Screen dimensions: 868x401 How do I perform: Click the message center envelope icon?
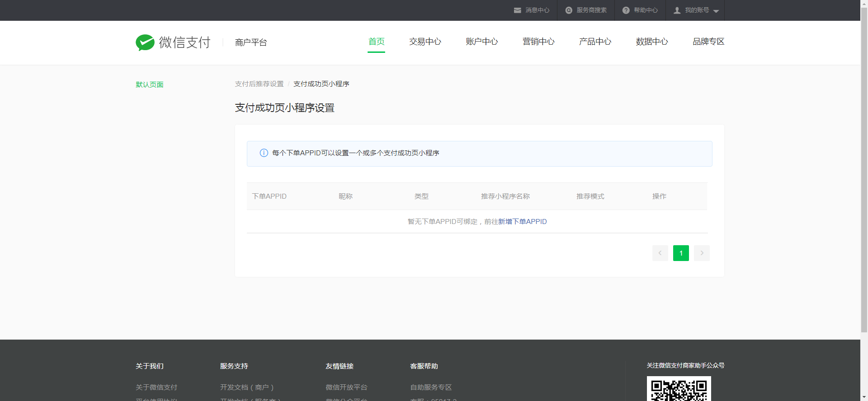pyautogui.click(x=518, y=10)
